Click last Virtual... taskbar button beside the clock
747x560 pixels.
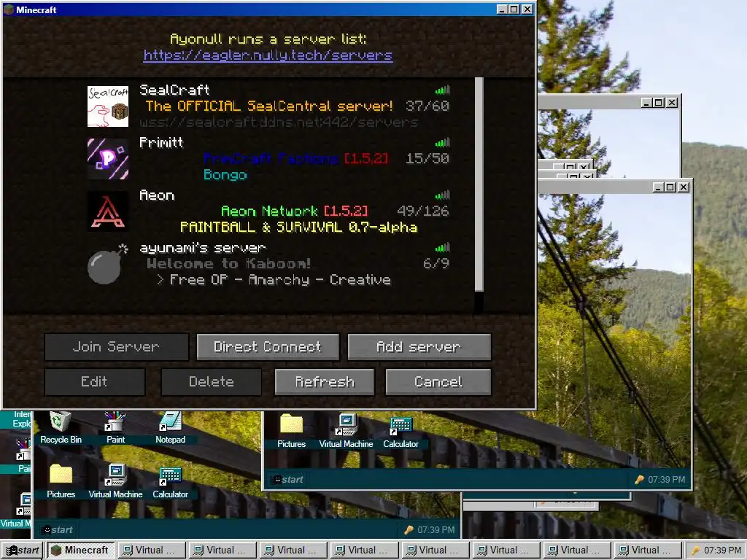point(648,550)
